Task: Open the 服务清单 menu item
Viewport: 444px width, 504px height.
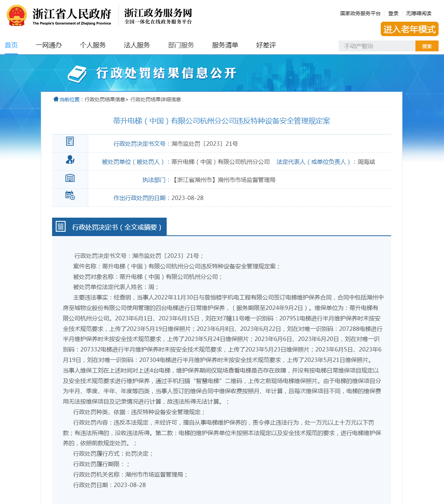Action: [225, 45]
